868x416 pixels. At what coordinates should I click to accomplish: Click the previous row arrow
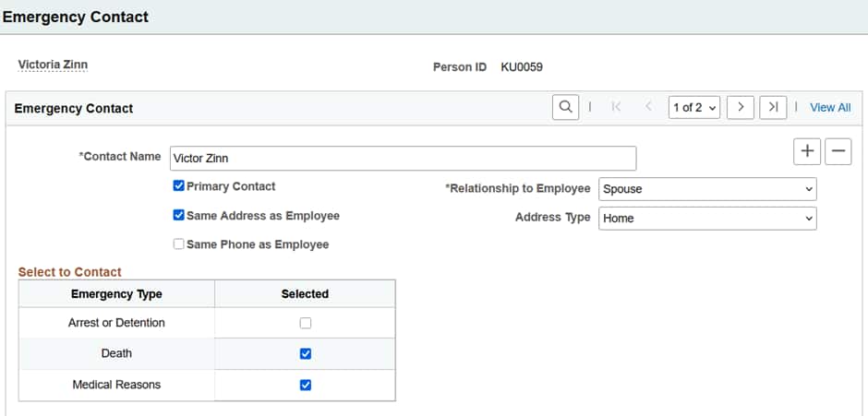pyautogui.click(x=648, y=107)
